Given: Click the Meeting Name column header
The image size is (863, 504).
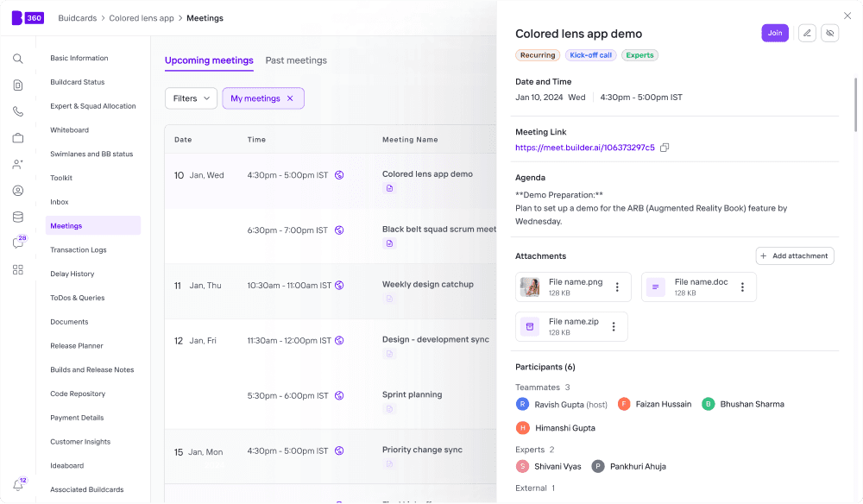Looking at the screenshot, I should pyautogui.click(x=410, y=140).
